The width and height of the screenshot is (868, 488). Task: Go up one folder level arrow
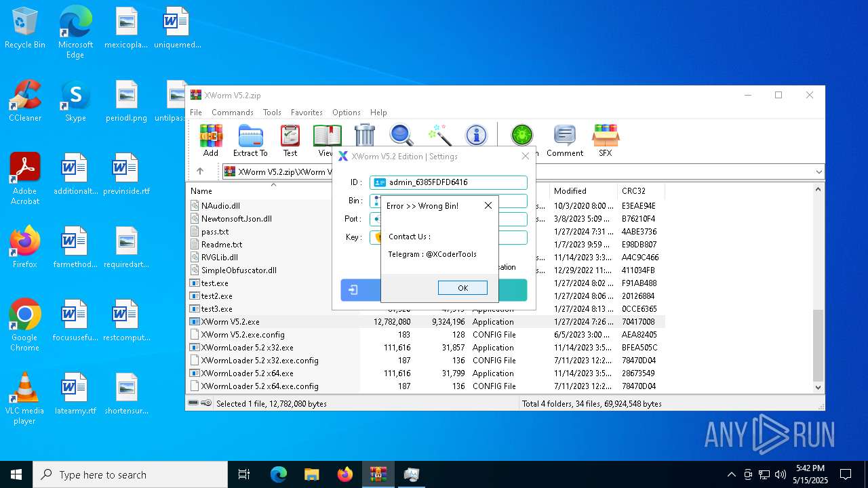[x=199, y=171]
